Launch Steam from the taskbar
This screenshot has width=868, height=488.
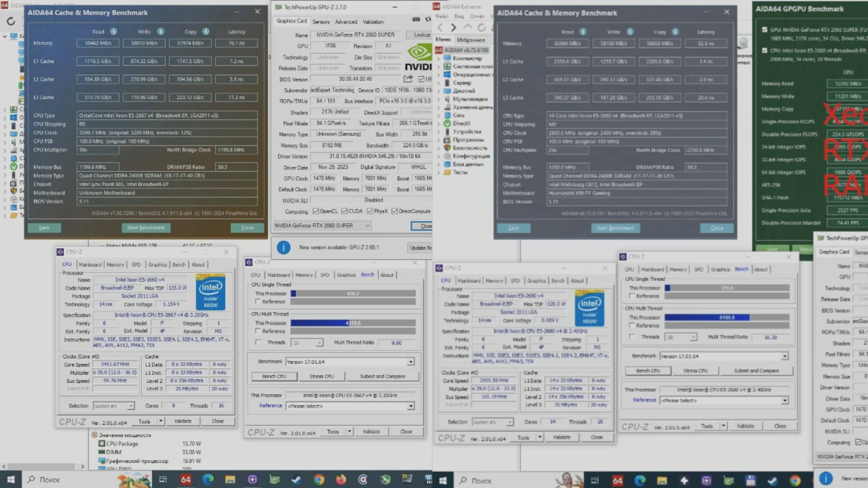(296, 480)
